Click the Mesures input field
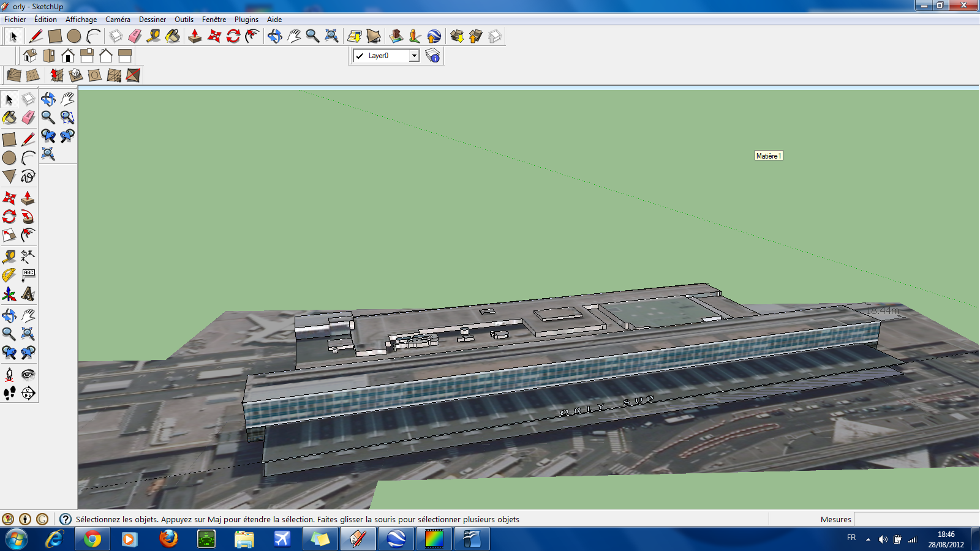This screenshot has height=551, width=980. pyautogui.click(x=916, y=519)
